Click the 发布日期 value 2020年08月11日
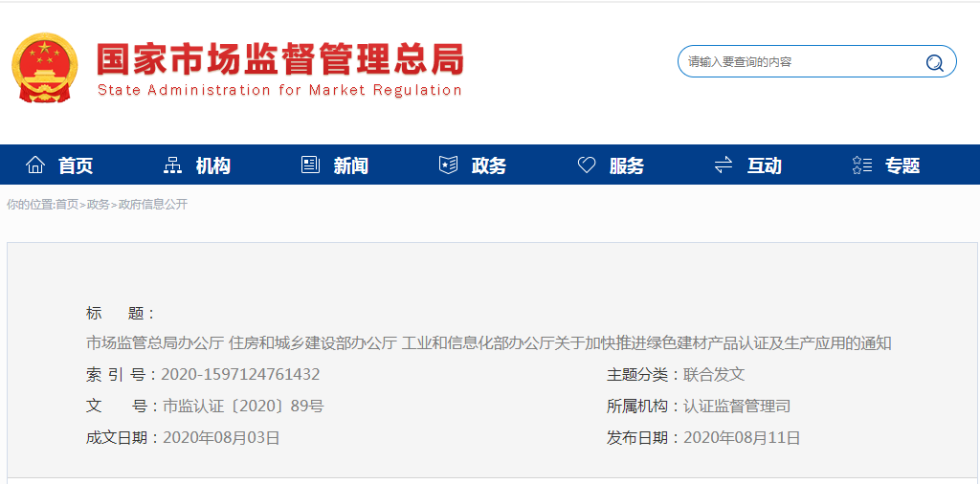The image size is (980, 484). click(742, 438)
